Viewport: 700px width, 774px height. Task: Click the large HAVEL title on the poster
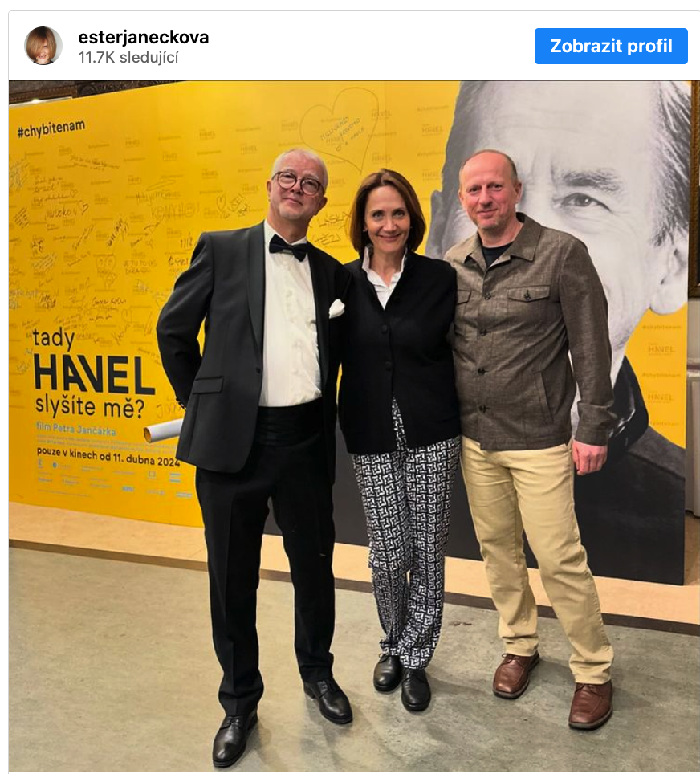coord(94,375)
